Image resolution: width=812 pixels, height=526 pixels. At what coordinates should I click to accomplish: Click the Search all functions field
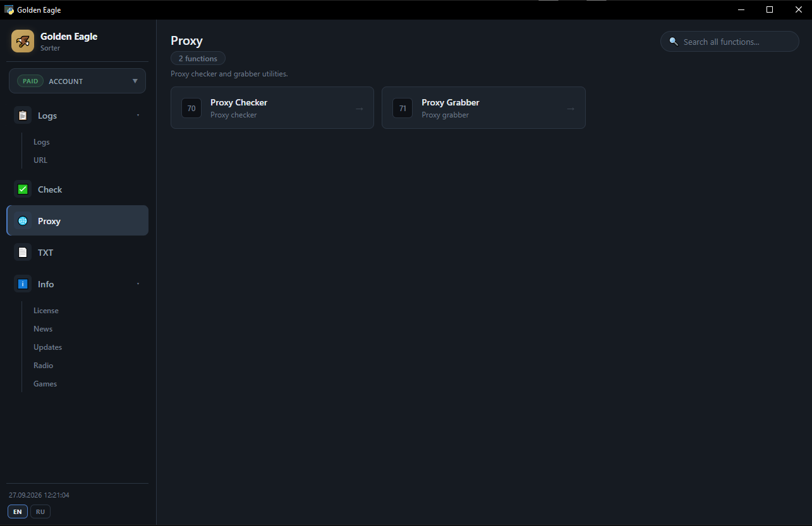(x=730, y=42)
